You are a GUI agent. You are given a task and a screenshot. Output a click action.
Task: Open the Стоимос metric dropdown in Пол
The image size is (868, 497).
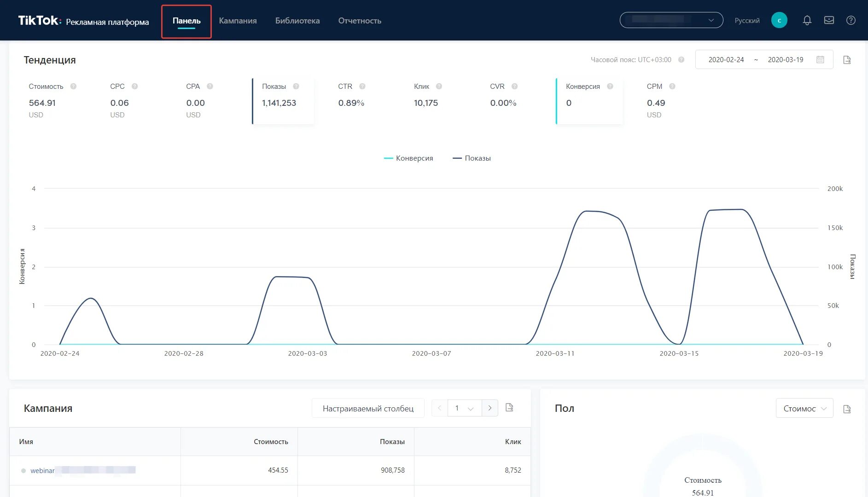[804, 409]
